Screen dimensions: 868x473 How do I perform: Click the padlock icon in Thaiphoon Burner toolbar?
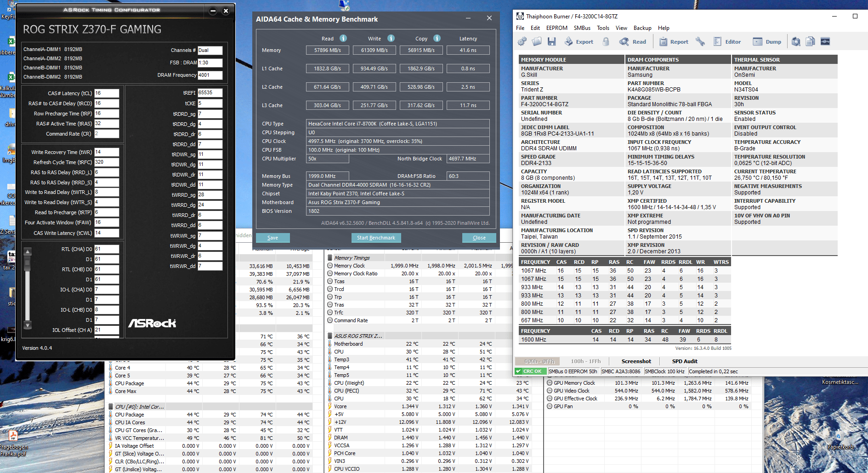(x=606, y=42)
